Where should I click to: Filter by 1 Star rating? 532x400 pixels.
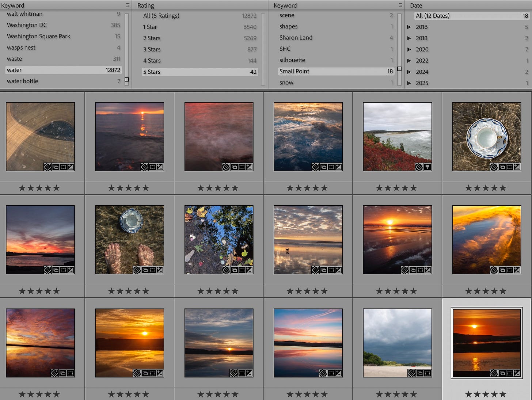(x=200, y=27)
